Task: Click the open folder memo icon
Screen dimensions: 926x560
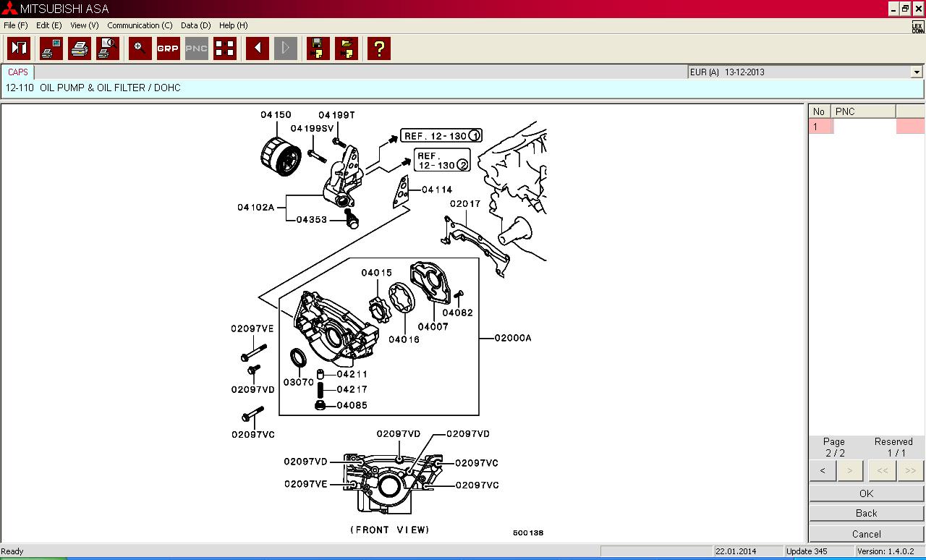Action: click(x=347, y=48)
